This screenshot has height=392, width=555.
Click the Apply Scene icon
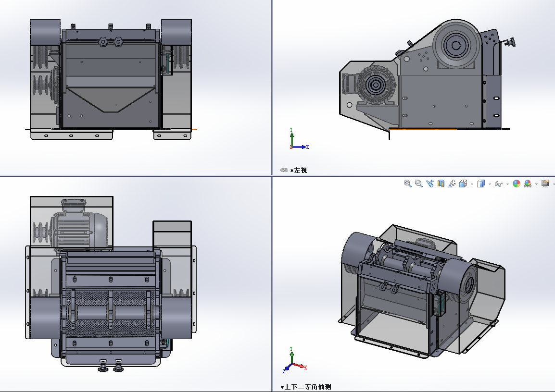point(528,184)
